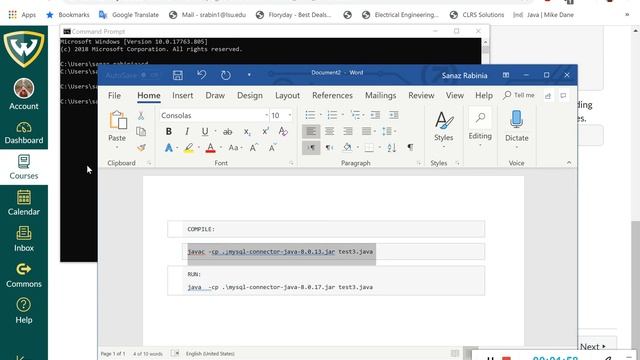The width and height of the screenshot is (640, 360).
Task: Open the Styles gallery button
Action: point(444,129)
